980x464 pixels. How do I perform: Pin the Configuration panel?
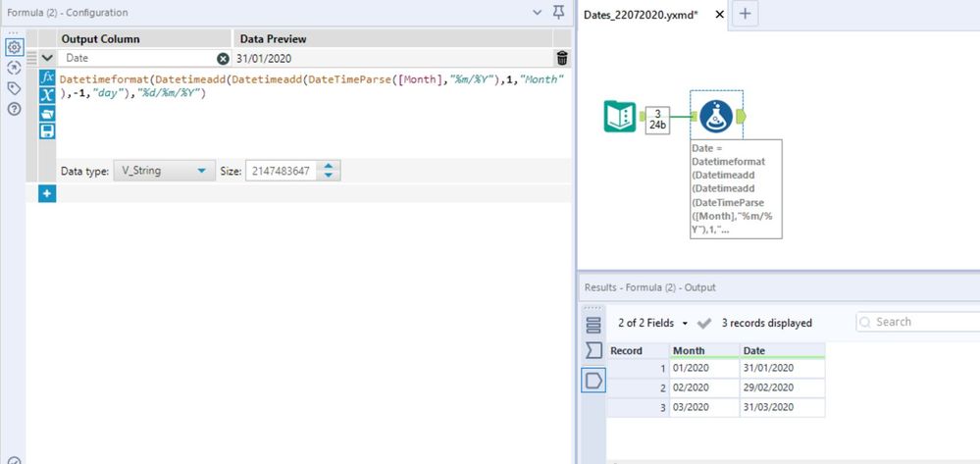pos(559,12)
